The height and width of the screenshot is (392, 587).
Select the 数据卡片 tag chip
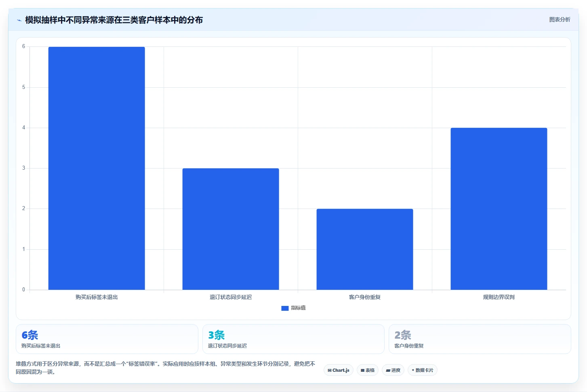(423, 370)
